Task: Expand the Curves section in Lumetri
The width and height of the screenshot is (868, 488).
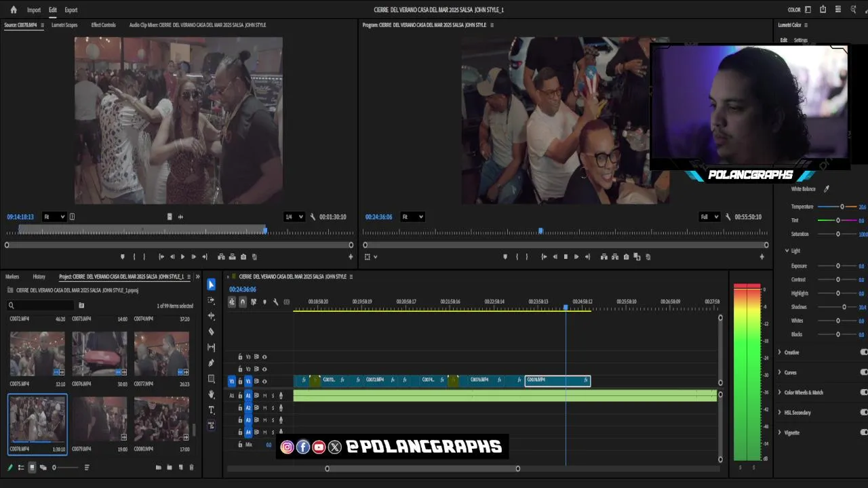Action: 780,372
